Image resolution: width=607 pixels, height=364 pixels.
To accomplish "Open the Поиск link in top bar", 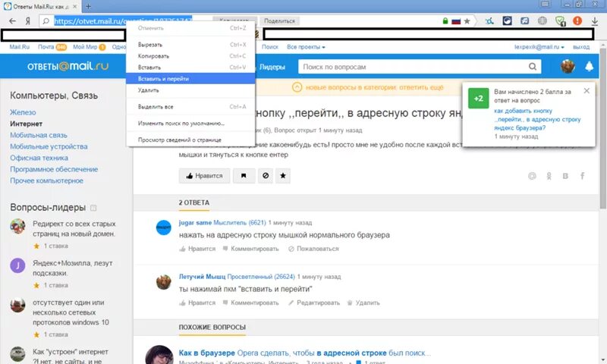I will [270, 47].
